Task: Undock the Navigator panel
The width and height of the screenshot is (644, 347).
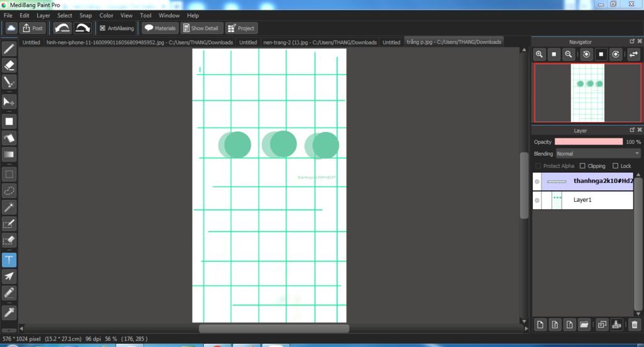Action: tap(632, 41)
